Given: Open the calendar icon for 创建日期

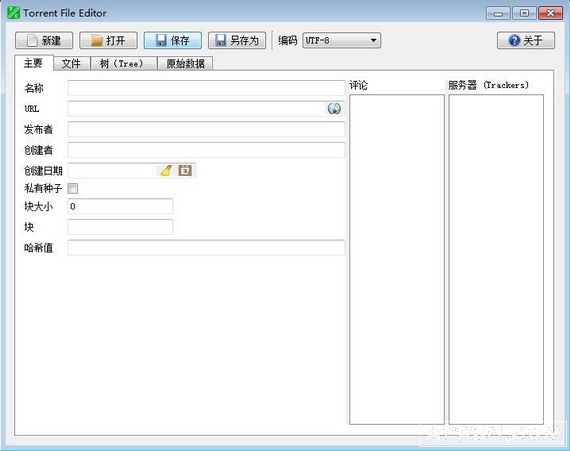Looking at the screenshot, I should pyautogui.click(x=185, y=170).
